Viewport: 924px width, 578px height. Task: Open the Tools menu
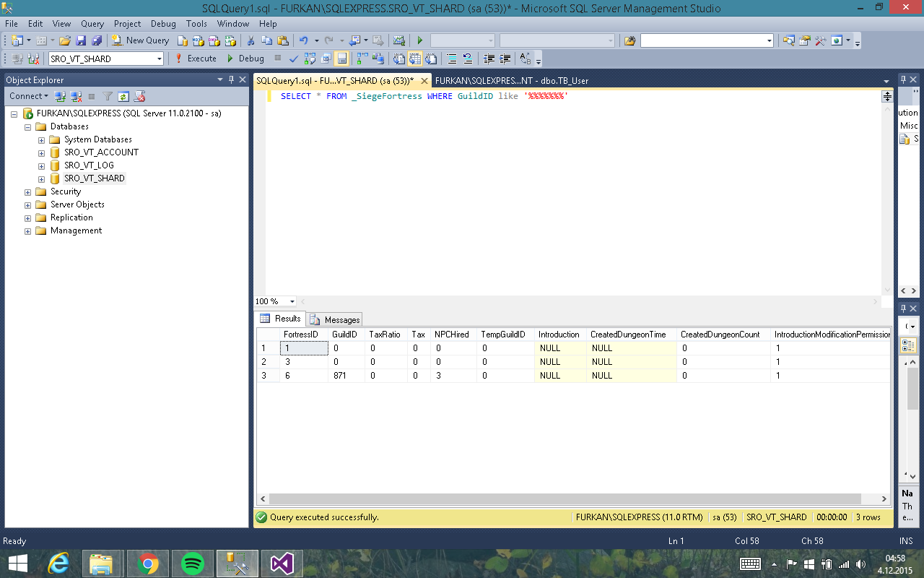(196, 24)
